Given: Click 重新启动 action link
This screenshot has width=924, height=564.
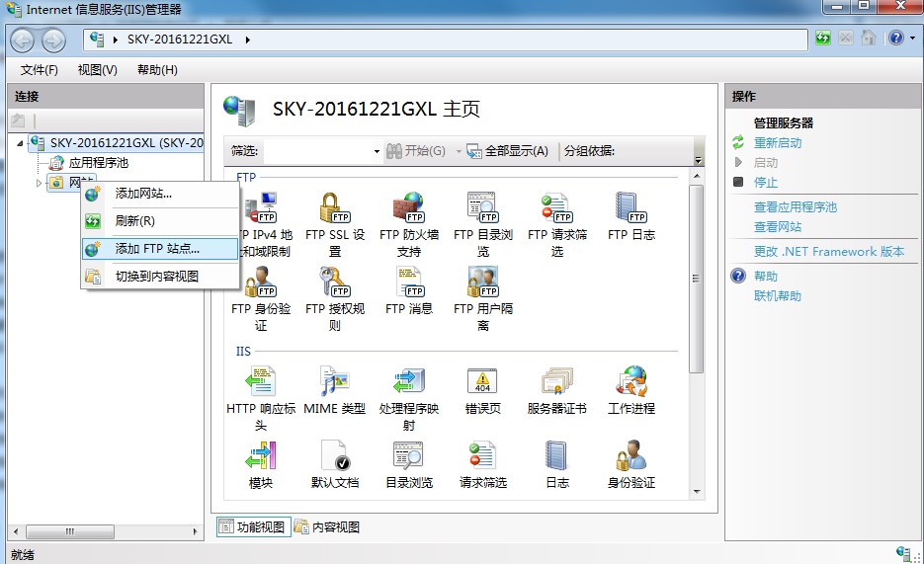Looking at the screenshot, I should pyautogui.click(x=778, y=143).
